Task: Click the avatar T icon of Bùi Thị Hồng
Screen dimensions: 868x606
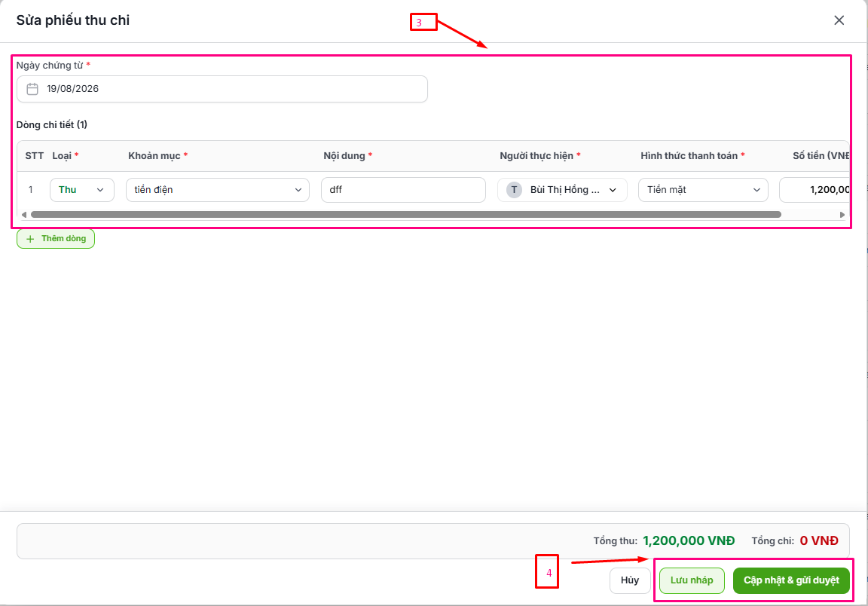Action: point(515,190)
